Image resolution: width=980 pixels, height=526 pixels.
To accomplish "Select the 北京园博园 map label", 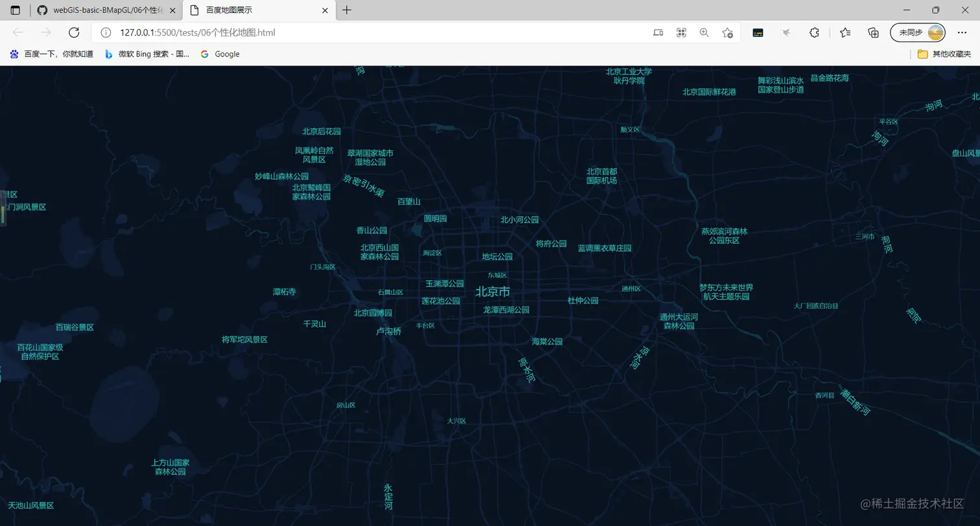I will (x=373, y=313).
